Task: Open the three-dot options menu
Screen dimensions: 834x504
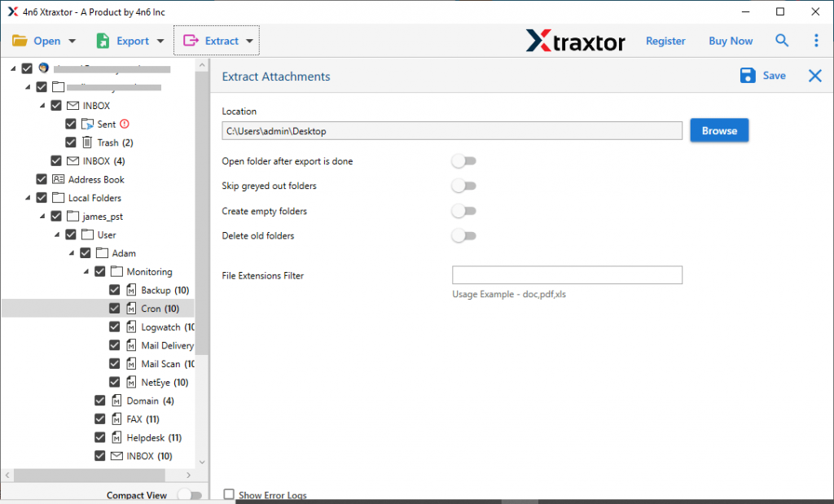Action: (x=817, y=40)
